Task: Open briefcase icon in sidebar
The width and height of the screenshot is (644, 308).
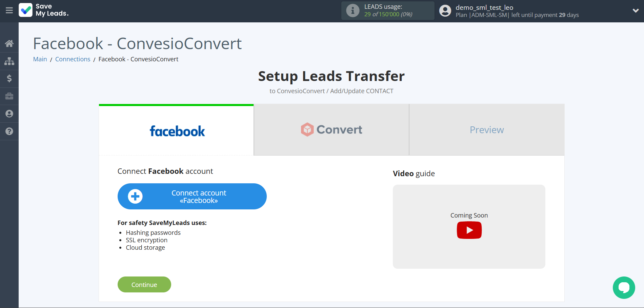Action: click(9, 96)
